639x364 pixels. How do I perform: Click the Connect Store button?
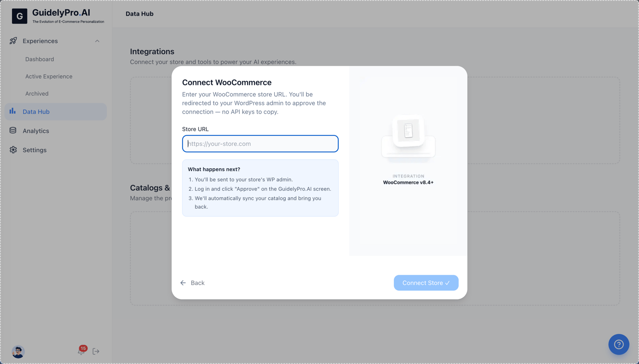point(426,283)
